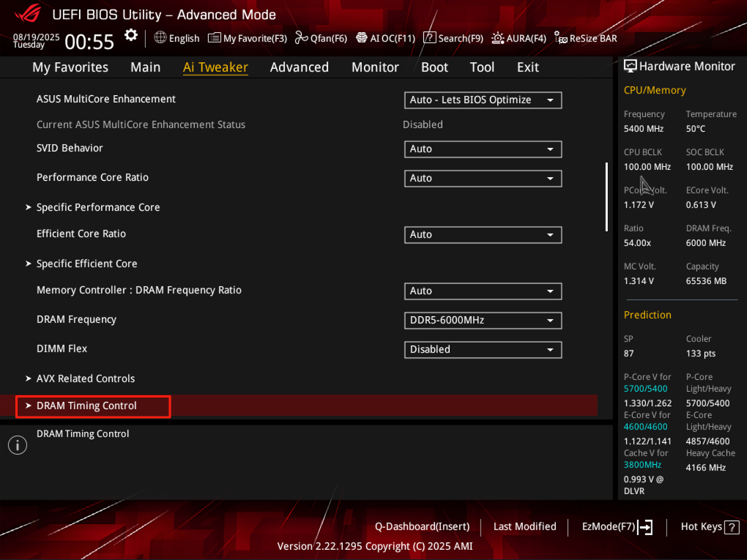Switch to the Boot tab
The height and width of the screenshot is (560, 747).
click(434, 67)
